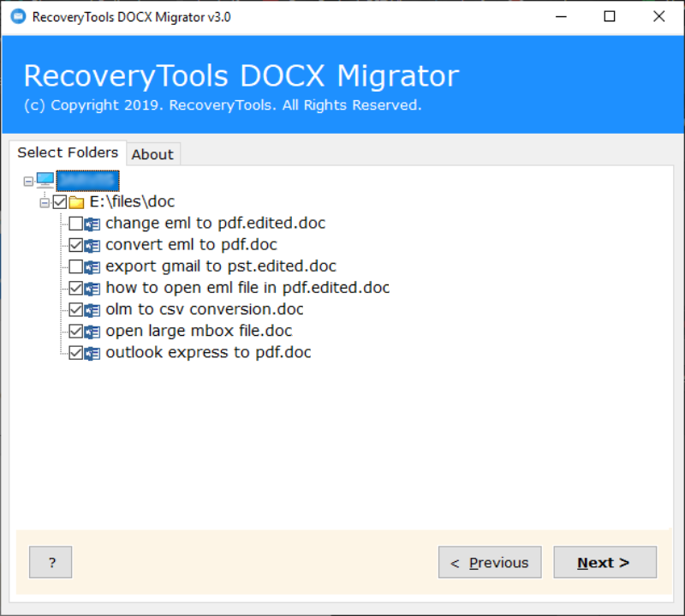Maximize the DOCX Migrator window
Image resolution: width=685 pixels, height=616 pixels.
click(610, 16)
